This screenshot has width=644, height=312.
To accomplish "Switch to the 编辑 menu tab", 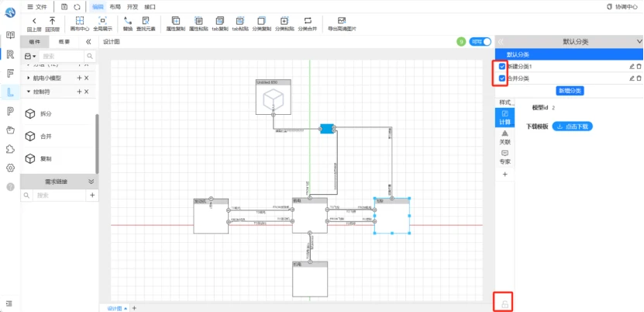I will pyautogui.click(x=98, y=6).
